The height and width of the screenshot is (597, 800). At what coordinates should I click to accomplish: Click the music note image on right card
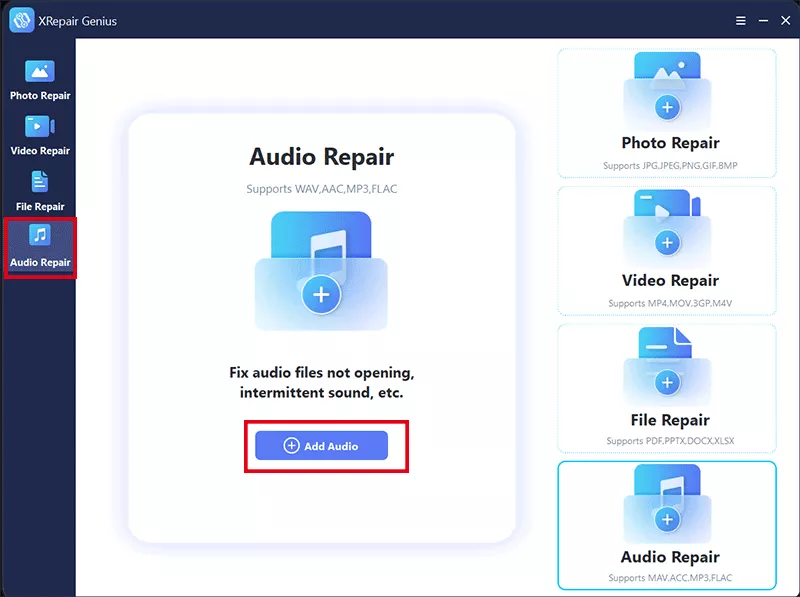pyautogui.click(x=667, y=504)
